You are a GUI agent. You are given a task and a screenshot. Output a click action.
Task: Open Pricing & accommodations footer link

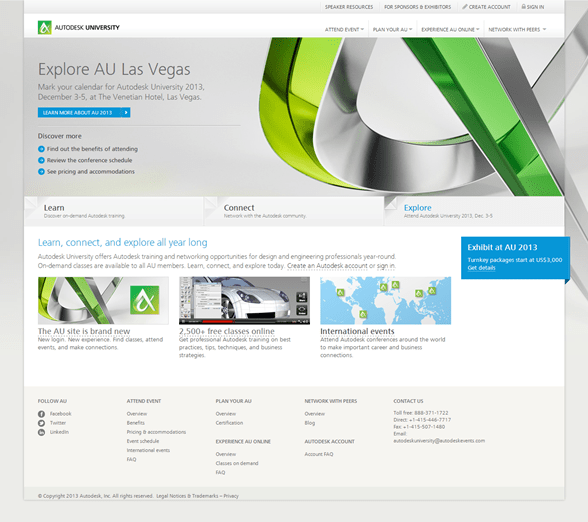tap(156, 432)
